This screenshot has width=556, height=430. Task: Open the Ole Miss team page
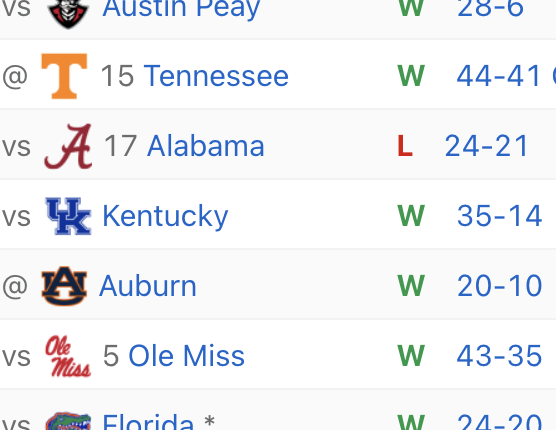tap(187, 356)
